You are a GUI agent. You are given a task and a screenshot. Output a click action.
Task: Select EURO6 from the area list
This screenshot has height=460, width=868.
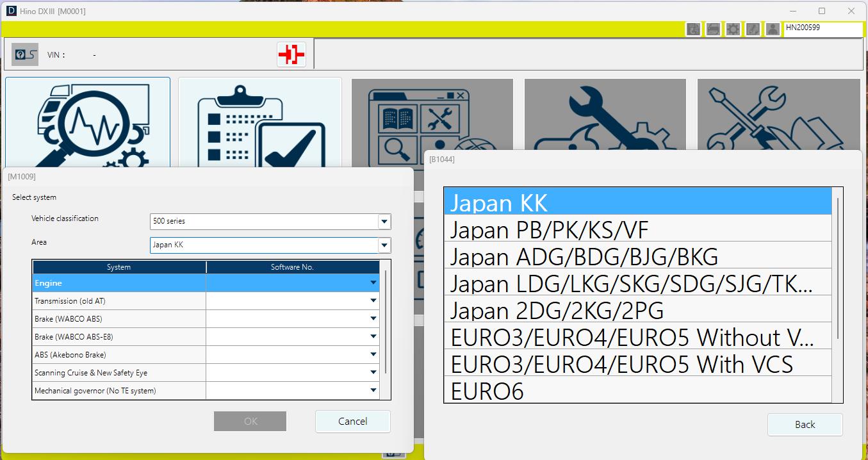point(488,391)
